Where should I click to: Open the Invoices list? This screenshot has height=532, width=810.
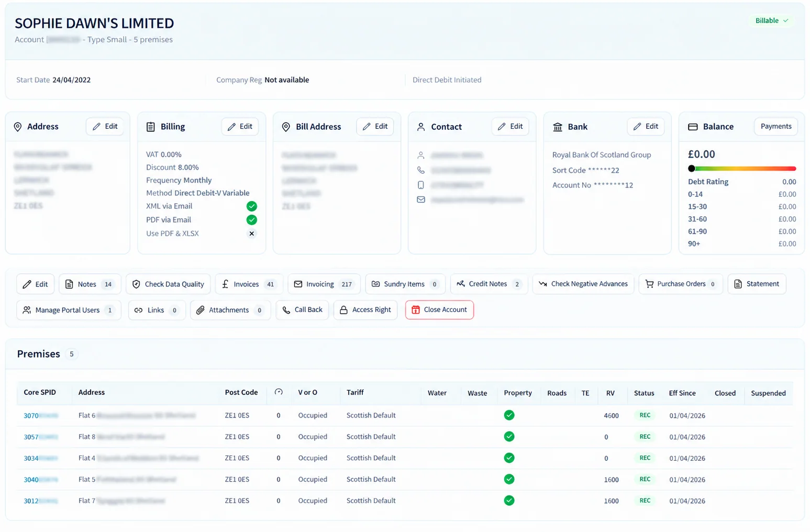click(249, 284)
